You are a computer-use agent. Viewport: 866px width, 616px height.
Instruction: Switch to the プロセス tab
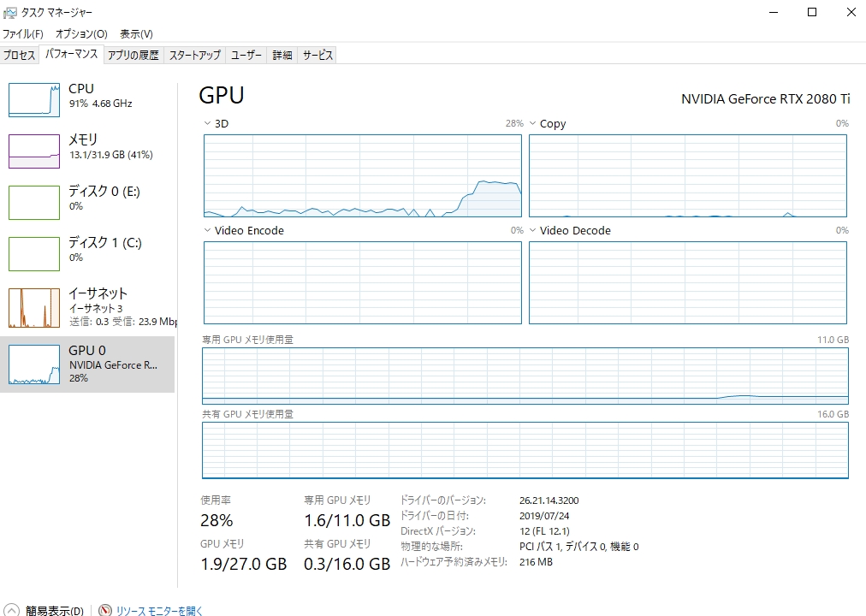click(x=19, y=55)
